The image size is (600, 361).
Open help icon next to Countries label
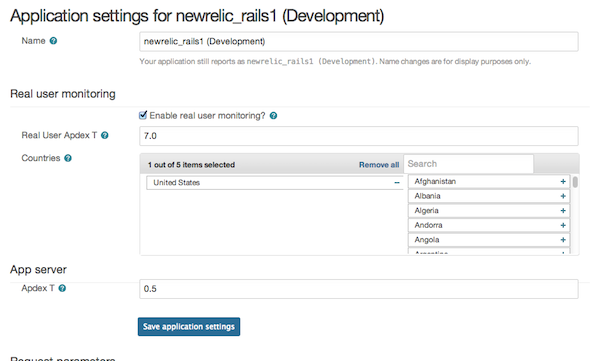coord(68,158)
